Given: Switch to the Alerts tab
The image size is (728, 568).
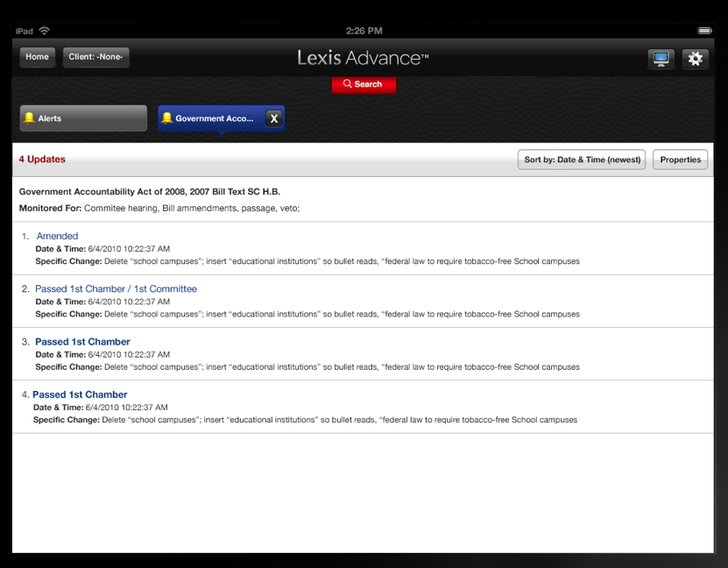Looking at the screenshot, I should [x=82, y=117].
